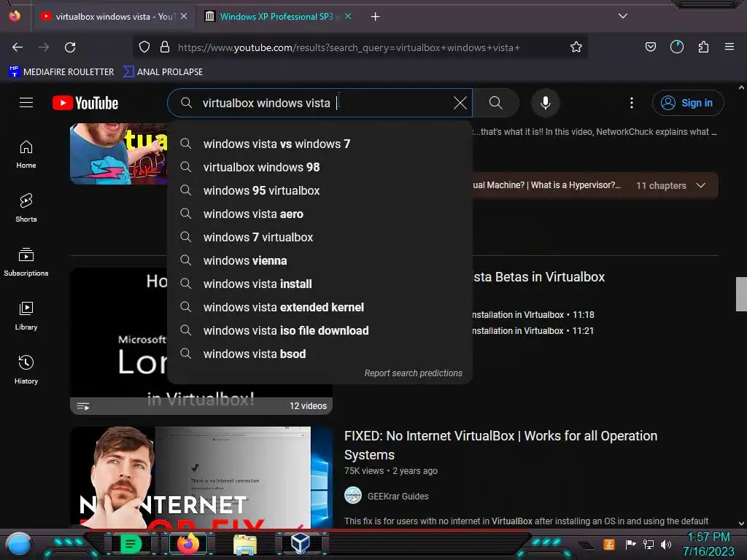Select suggestion windows vista bsod
This screenshot has height=560, width=747.
tap(320, 354)
